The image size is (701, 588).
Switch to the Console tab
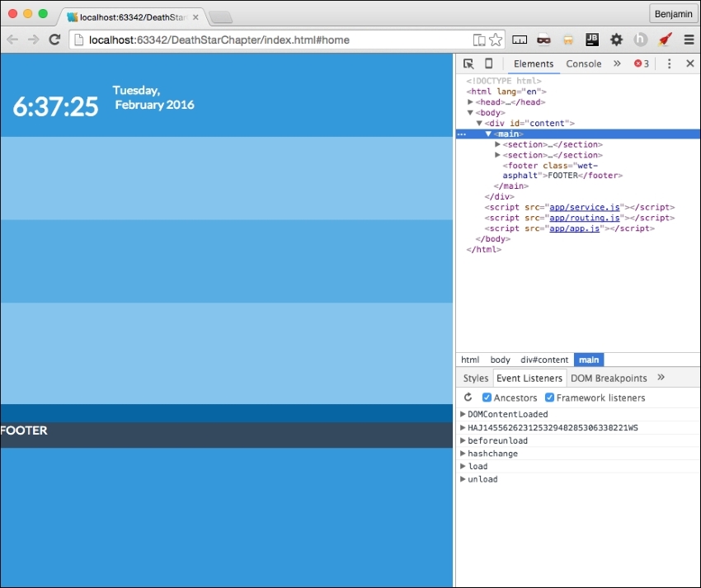tap(584, 64)
